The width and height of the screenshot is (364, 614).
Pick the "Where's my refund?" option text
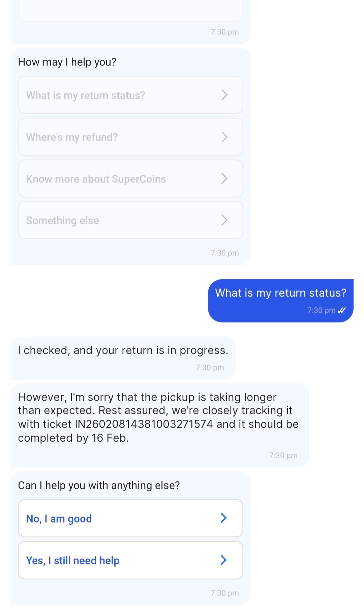(x=72, y=137)
